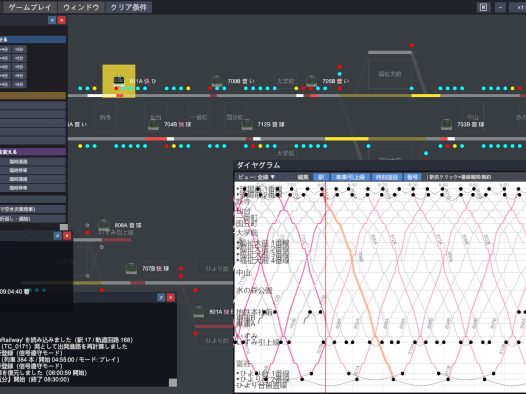Click the log line mentioning TC_0171
Screen dimensions: 526x394
(64, 346)
